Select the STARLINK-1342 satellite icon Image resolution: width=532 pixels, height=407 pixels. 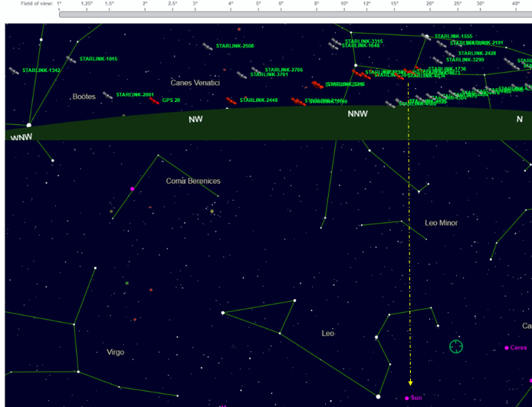(14, 71)
